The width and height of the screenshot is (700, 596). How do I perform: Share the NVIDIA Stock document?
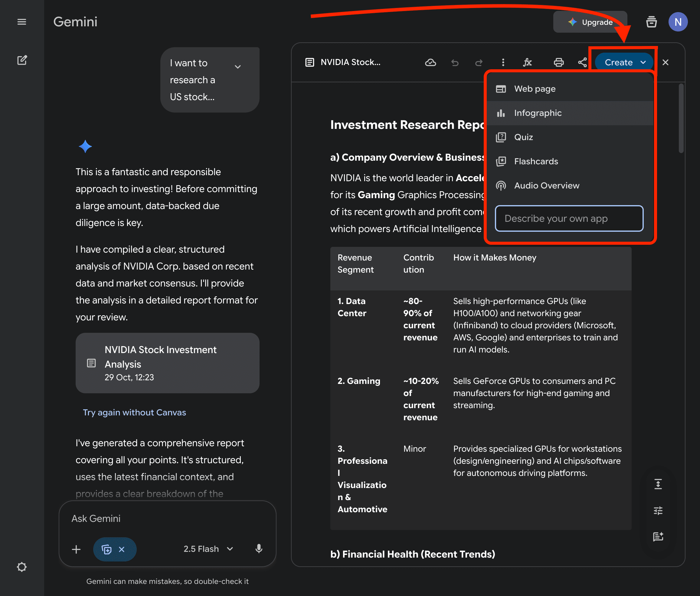click(582, 63)
